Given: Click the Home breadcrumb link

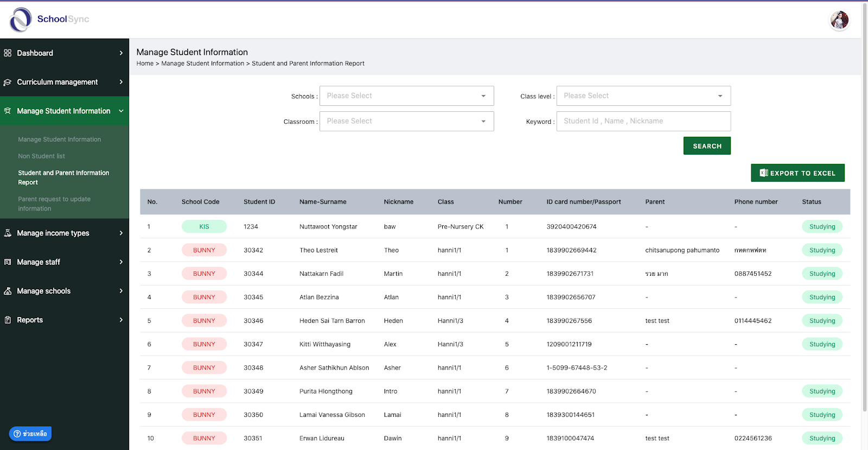Looking at the screenshot, I should 145,64.
